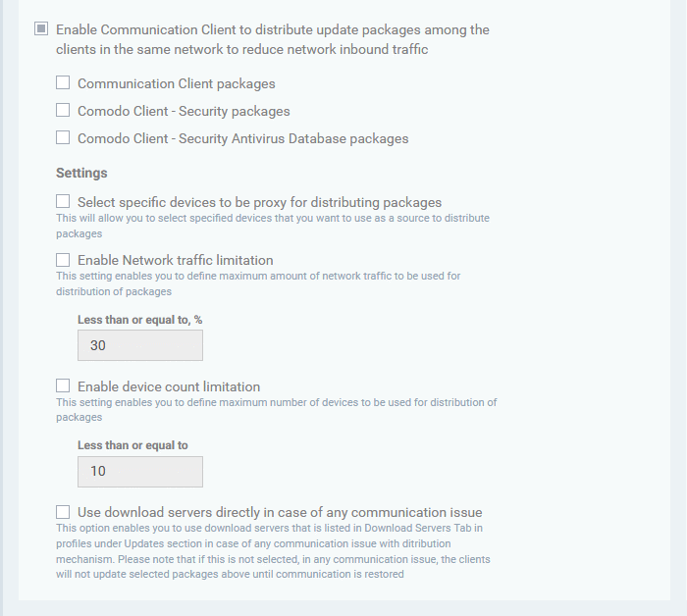Image resolution: width=687 pixels, height=616 pixels.
Task: Enable Network traffic limitation checkbox
Action: 63,260
